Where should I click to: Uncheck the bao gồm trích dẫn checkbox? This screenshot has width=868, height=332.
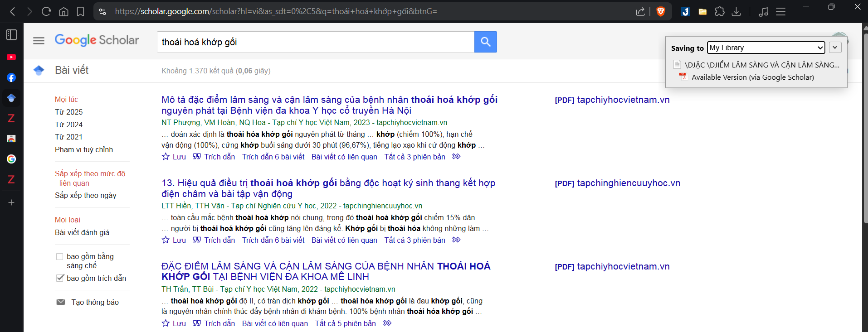59,278
